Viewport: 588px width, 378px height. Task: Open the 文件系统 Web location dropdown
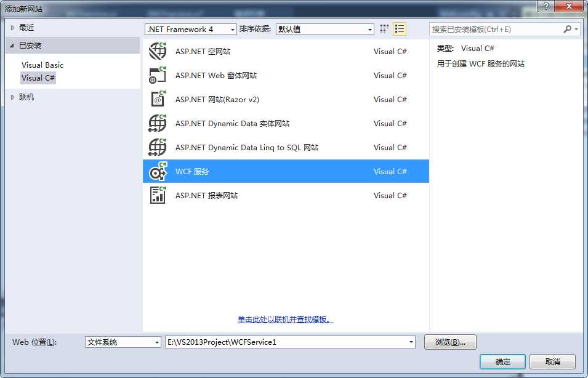pos(123,342)
